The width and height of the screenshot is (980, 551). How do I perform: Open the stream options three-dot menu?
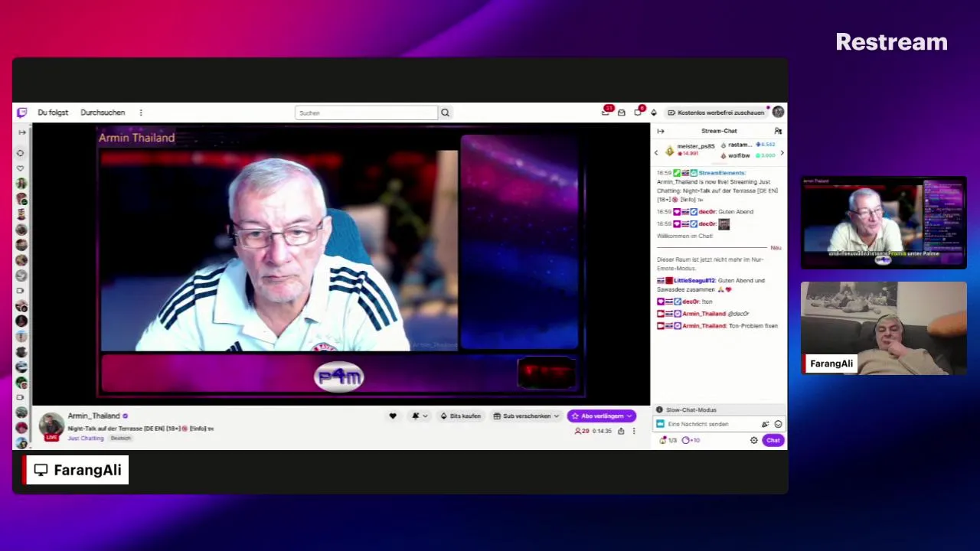[x=633, y=431]
